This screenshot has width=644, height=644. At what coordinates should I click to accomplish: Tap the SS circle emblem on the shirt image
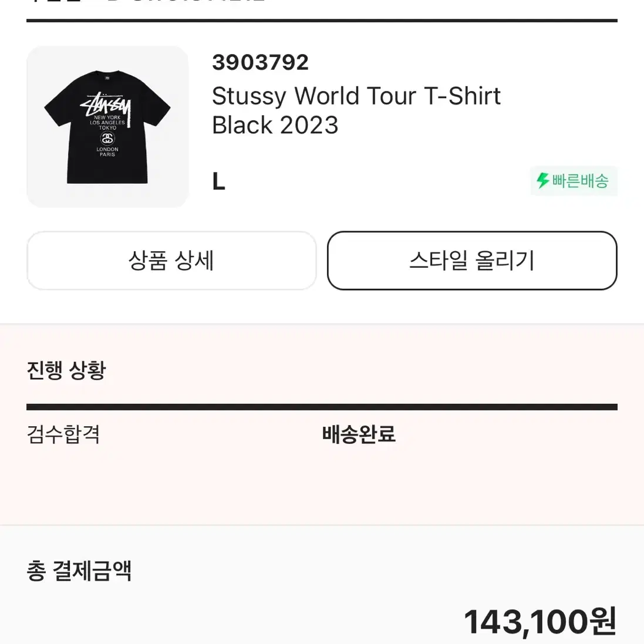[107, 139]
